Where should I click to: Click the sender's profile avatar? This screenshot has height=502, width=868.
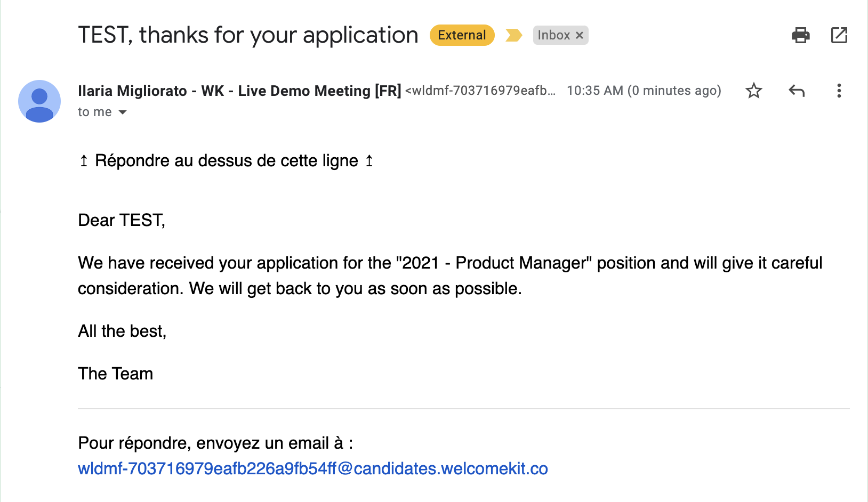point(39,101)
